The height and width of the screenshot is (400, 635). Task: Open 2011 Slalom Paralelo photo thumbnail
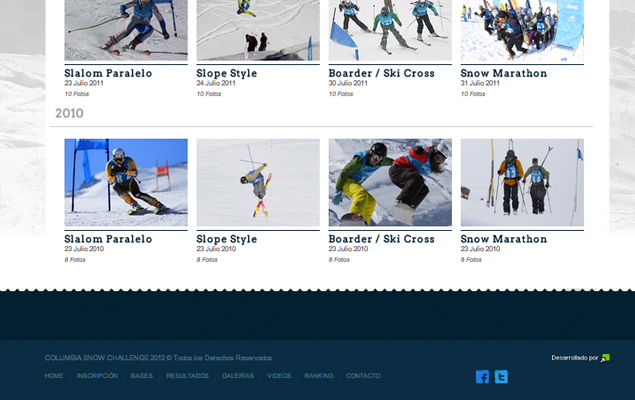[x=126, y=30]
